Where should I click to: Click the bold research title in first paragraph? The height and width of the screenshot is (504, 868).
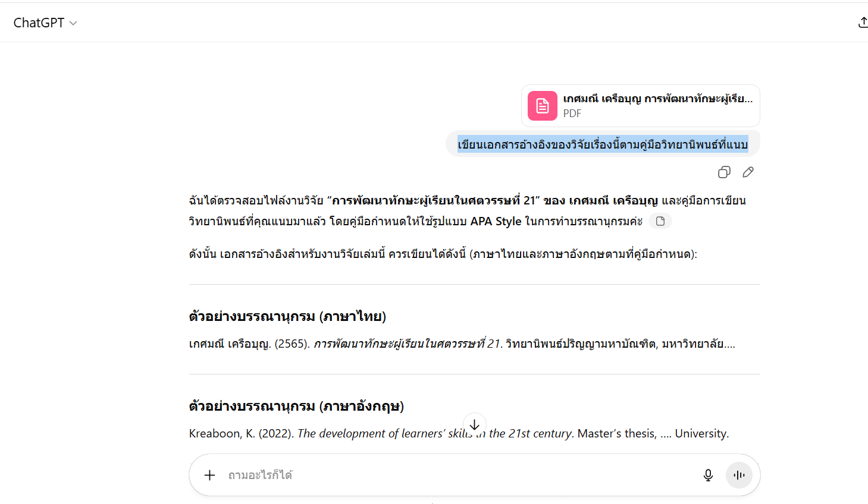pyautogui.click(x=434, y=200)
